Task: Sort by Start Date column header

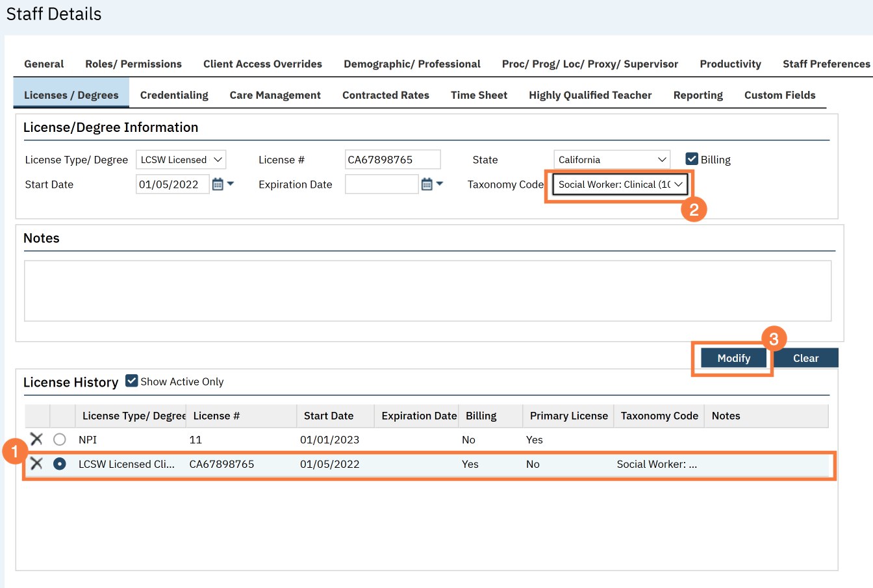Action: [x=336, y=416]
